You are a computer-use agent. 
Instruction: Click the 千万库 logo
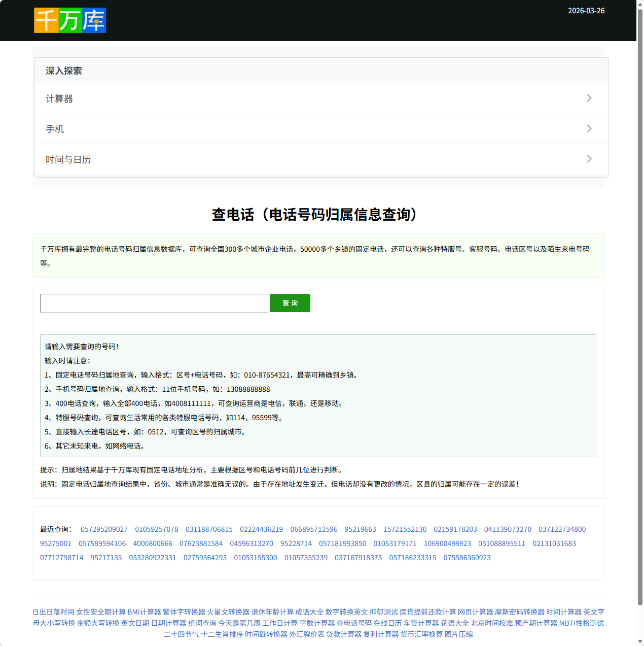pos(69,20)
